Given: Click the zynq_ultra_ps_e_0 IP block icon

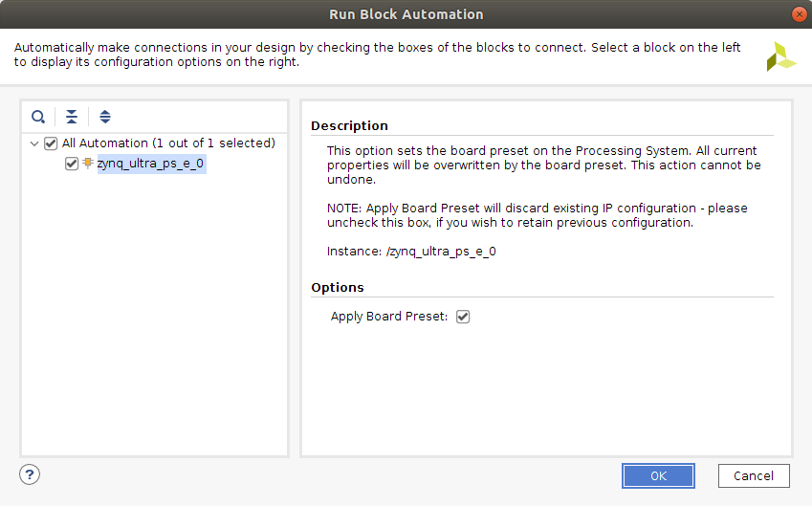Looking at the screenshot, I should (88, 164).
